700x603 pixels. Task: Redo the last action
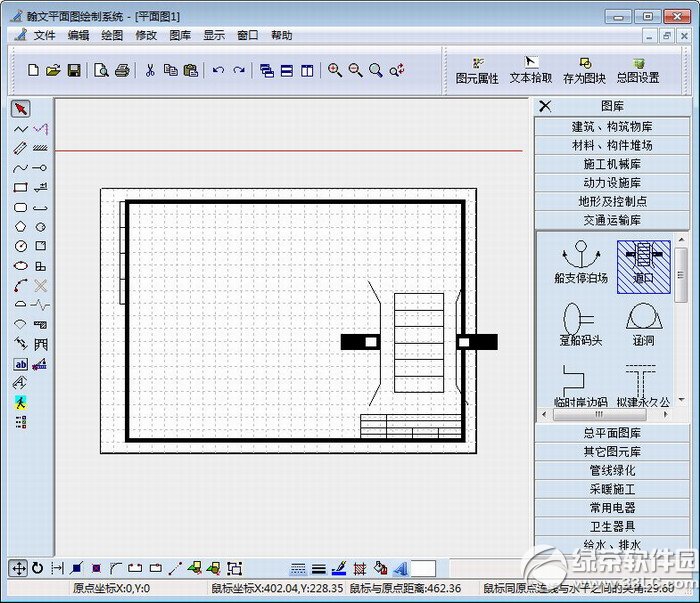[239, 70]
